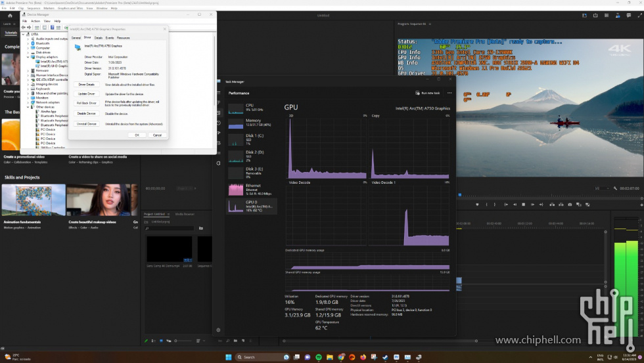The width and height of the screenshot is (644, 363).
Task: Go to Out point in Program Monitor
Action: point(541,204)
